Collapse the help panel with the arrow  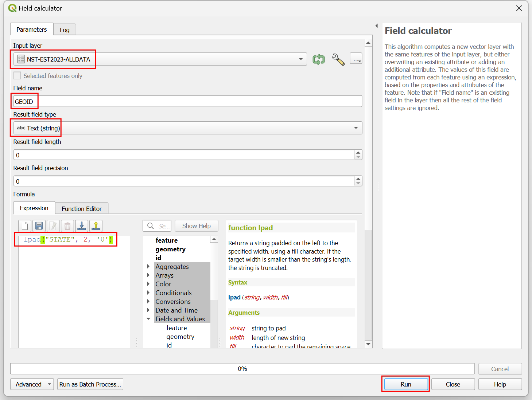376,26
